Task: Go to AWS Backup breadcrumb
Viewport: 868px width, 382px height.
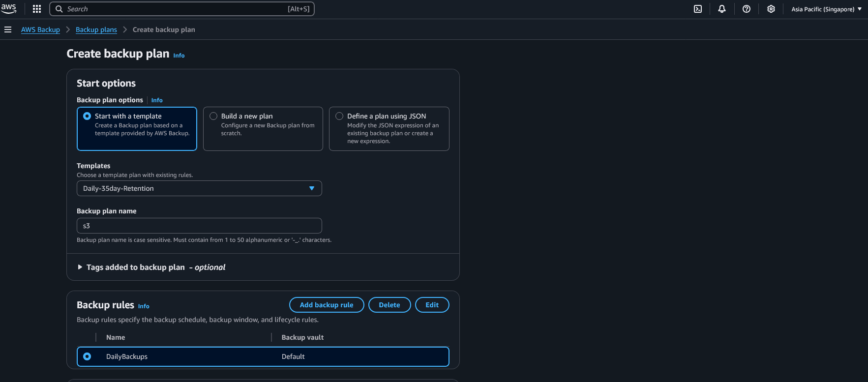Action: pos(40,29)
